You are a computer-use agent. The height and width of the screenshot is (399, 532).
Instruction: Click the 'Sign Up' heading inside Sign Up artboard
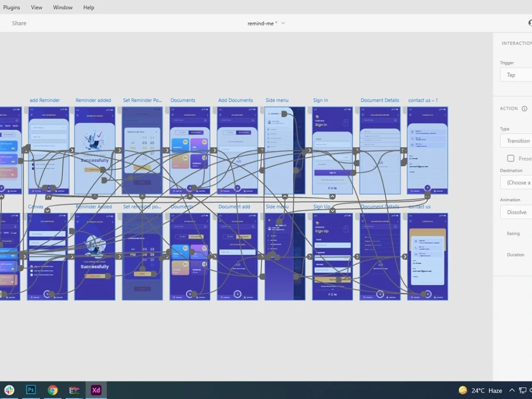coord(322,231)
